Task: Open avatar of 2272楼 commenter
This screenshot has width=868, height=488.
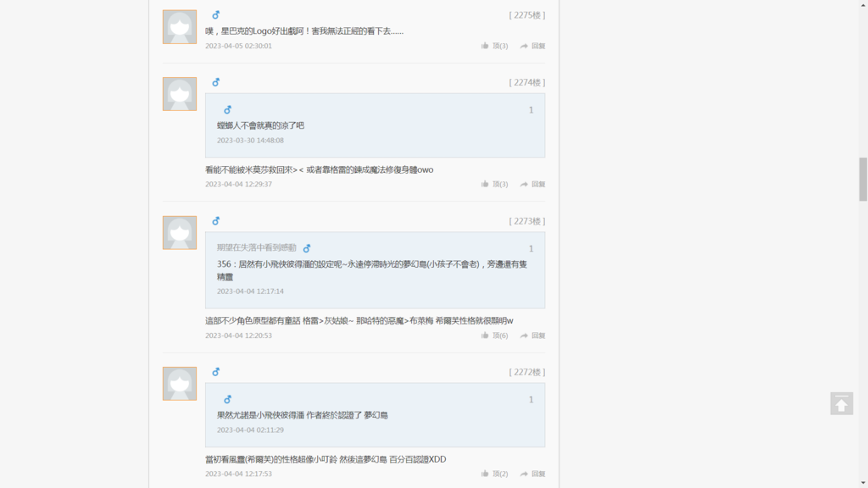Action: click(x=180, y=384)
